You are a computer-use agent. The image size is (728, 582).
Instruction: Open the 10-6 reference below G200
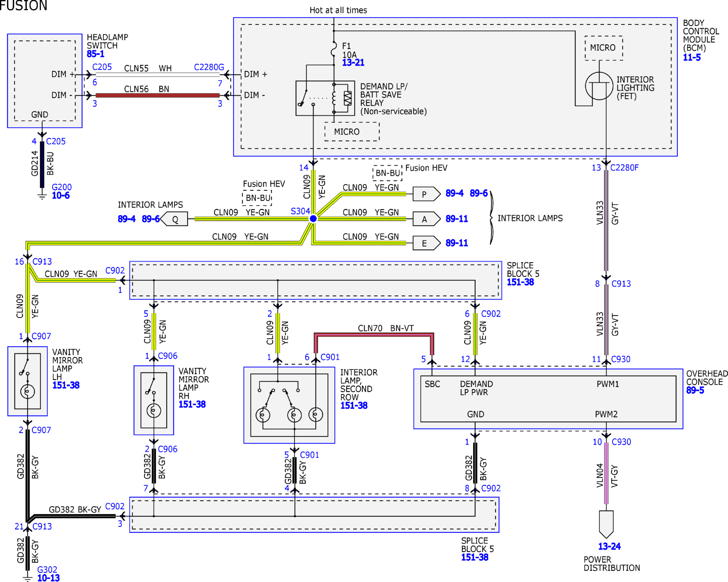60,196
